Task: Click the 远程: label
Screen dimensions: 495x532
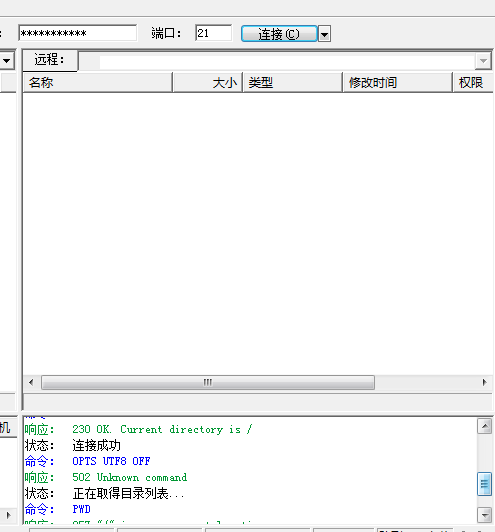Action: click(50, 60)
